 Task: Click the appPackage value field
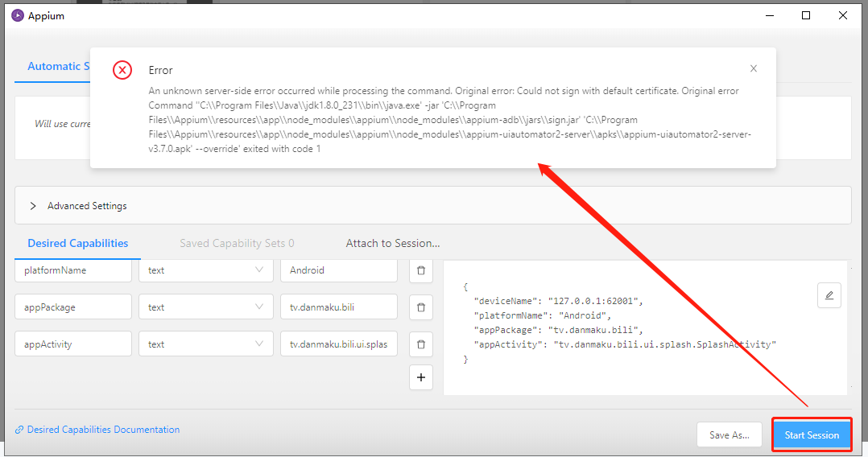pos(338,307)
